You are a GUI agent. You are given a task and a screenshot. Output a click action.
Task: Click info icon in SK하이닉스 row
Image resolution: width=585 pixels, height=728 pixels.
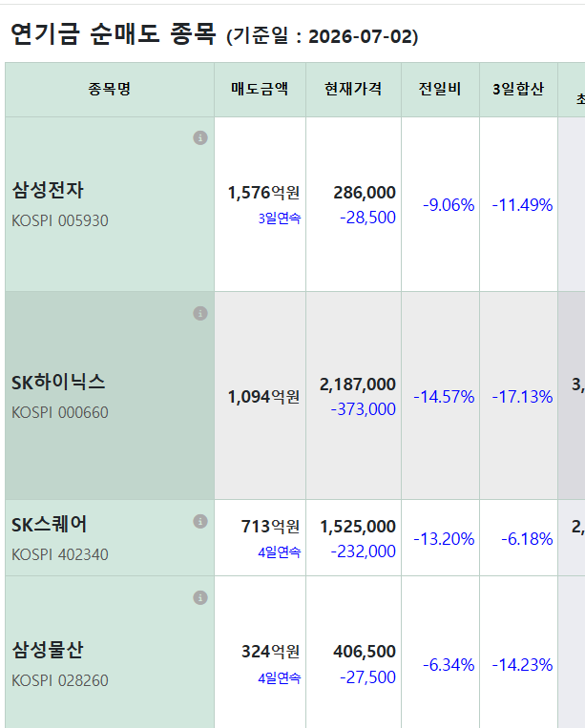pos(200,313)
